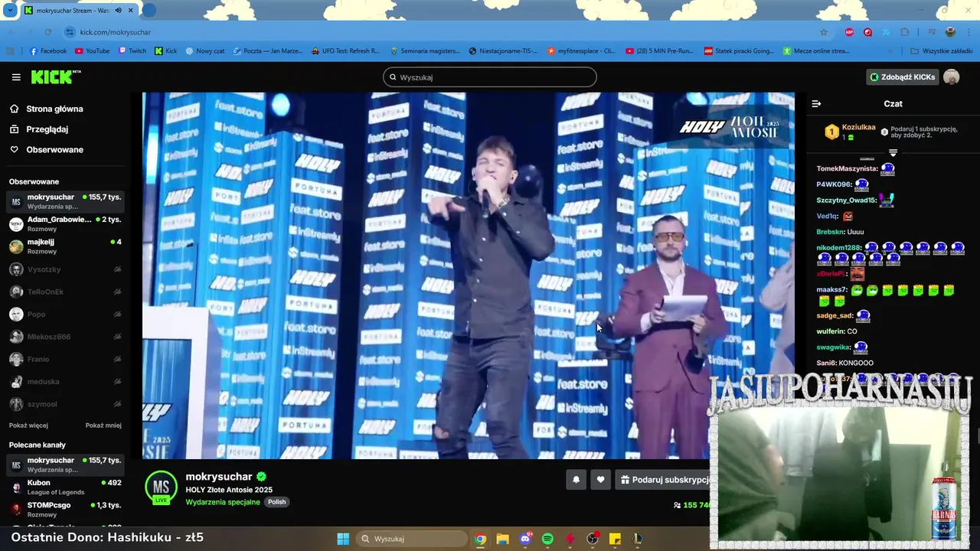Open File Explorer from the taskbar
Screen dimensions: 980x551
(502, 539)
